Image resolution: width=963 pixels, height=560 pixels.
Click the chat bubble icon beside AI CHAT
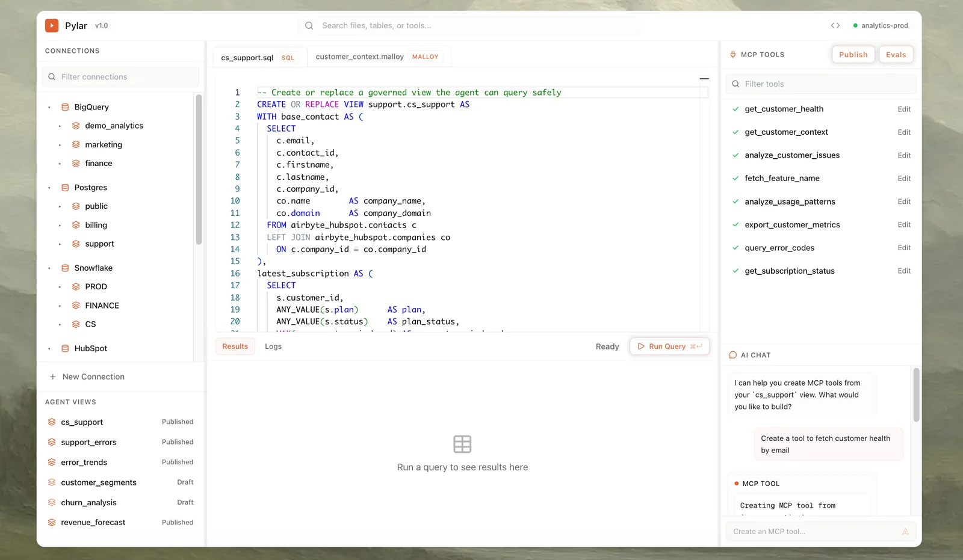(x=732, y=355)
